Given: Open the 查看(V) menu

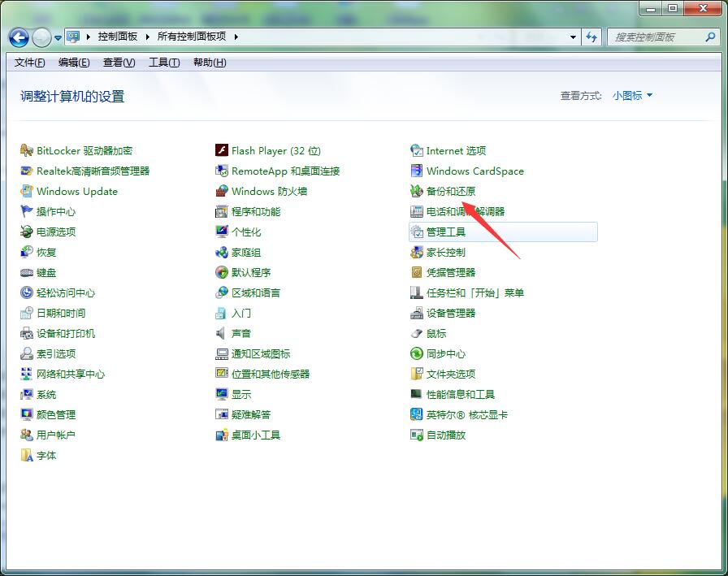Looking at the screenshot, I should coord(119,63).
